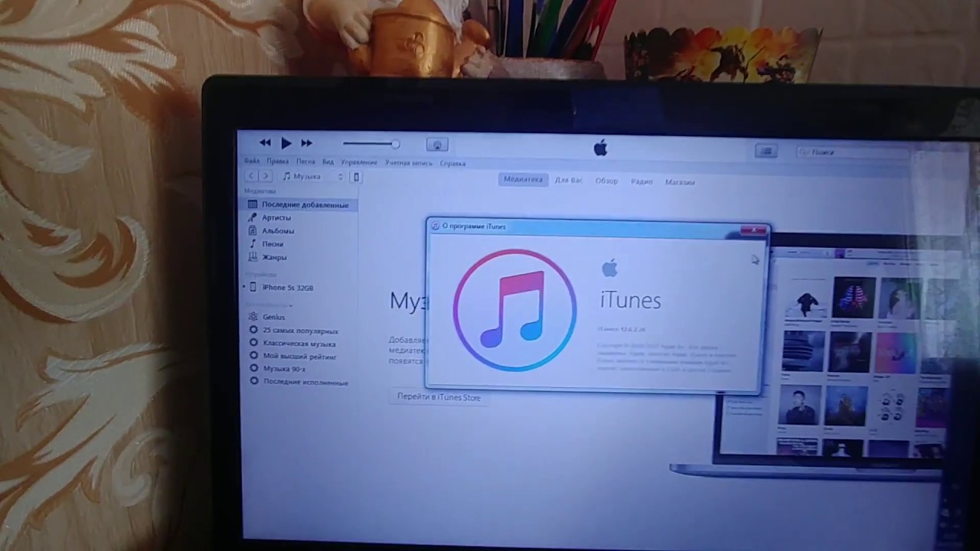
Task: Open the Вид menu
Action: tap(328, 162)
